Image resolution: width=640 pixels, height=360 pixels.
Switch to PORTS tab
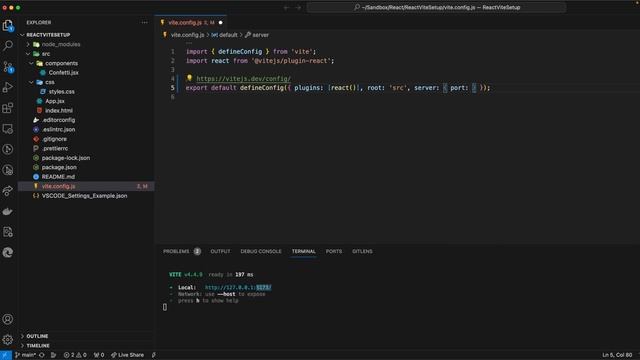(334, 251)
